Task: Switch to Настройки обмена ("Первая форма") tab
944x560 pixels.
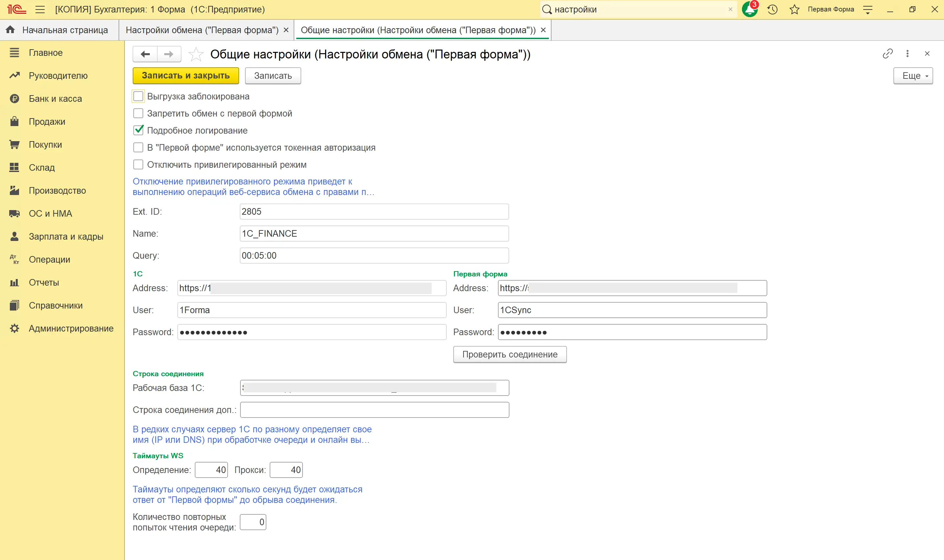Action: [x=202, y=30]
